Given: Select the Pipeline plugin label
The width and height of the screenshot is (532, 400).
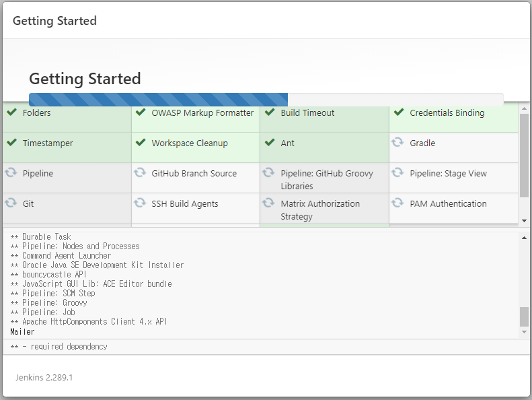Looking at the screenshot, I should pos(38,174).
